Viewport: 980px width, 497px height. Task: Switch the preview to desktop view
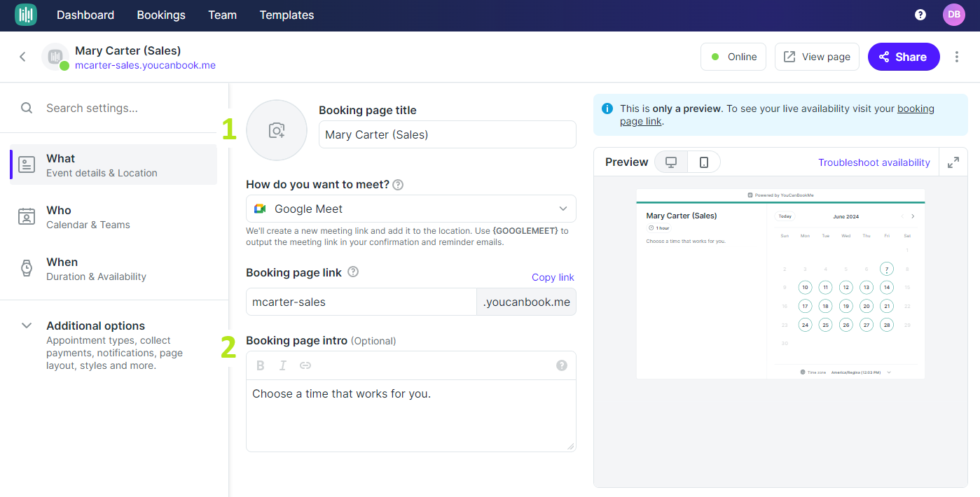(671, 162)
